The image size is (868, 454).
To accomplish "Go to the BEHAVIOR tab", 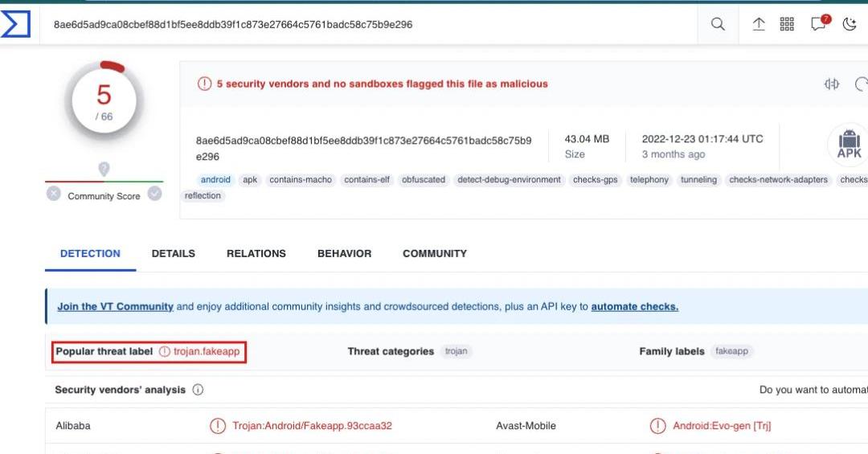I will [x=344, y=254].
